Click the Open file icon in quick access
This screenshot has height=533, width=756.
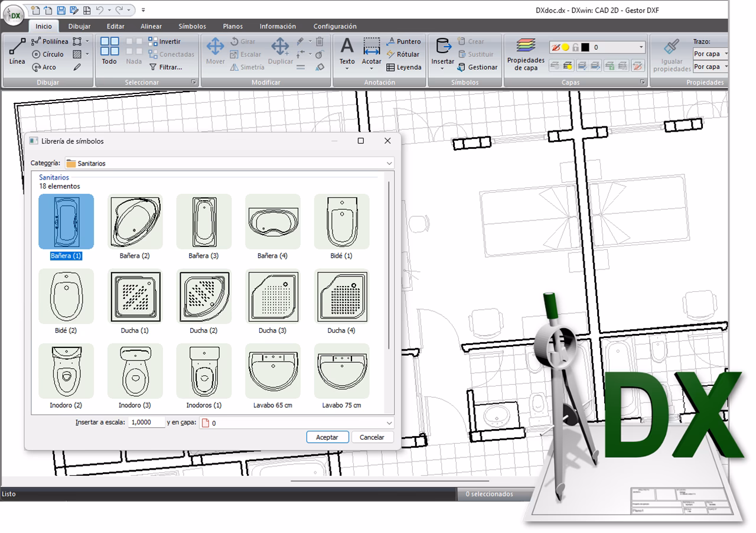pyautogui.click(x=48, y=10)
